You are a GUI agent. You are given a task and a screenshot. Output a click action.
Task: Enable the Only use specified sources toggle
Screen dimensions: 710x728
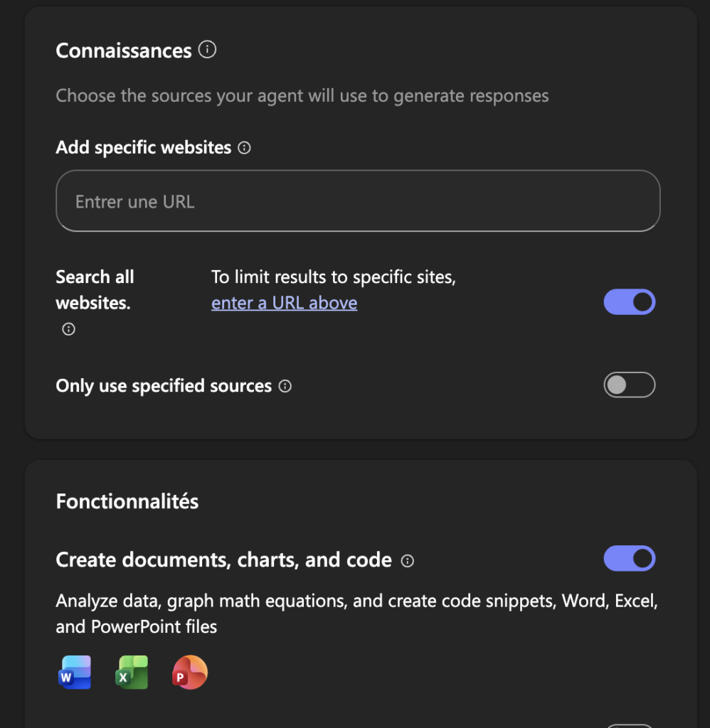[629, 385]
